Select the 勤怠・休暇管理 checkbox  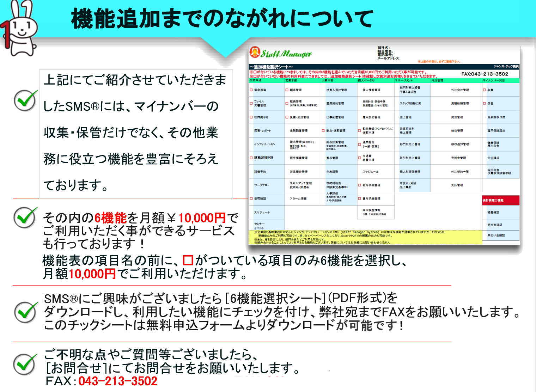point(323,131)
